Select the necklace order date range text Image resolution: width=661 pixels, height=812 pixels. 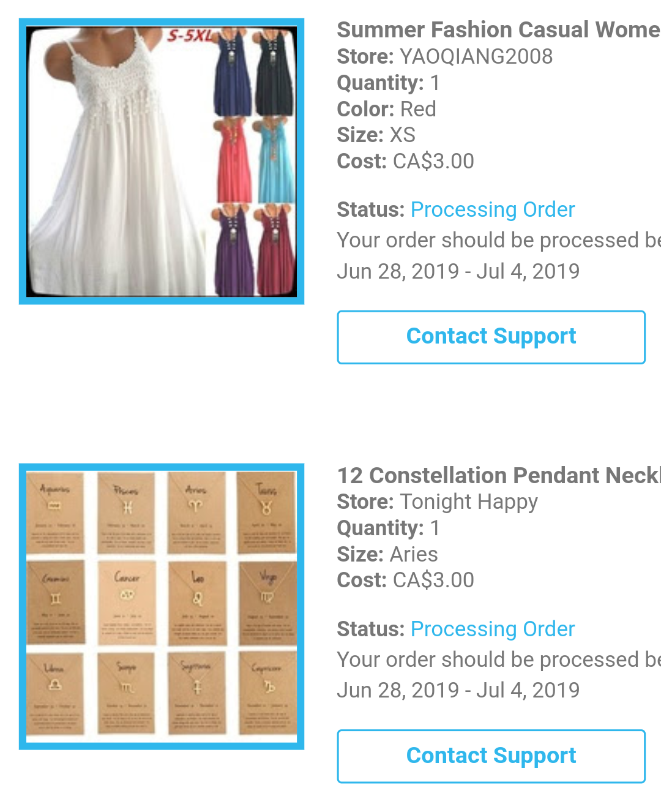(x=458, y=690)
